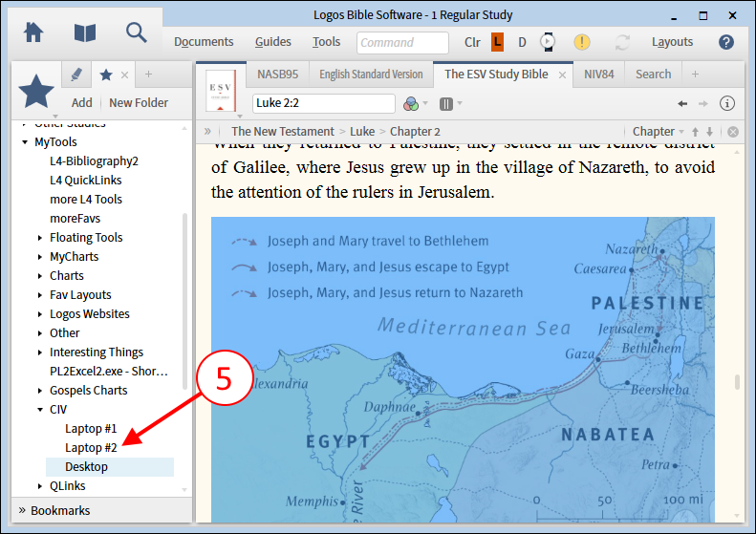756x534 pixels.
Task: Expand the MyCharts folder
Action: (40, 257)
